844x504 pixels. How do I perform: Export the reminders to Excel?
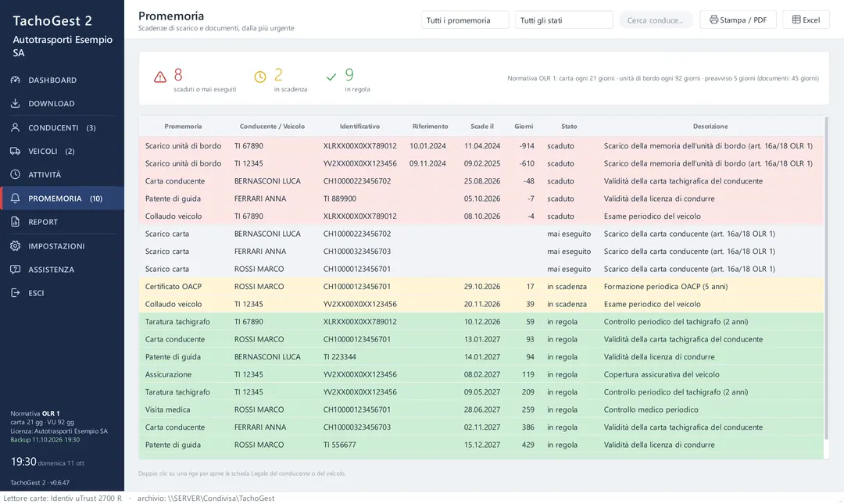(x=806, y=20)
